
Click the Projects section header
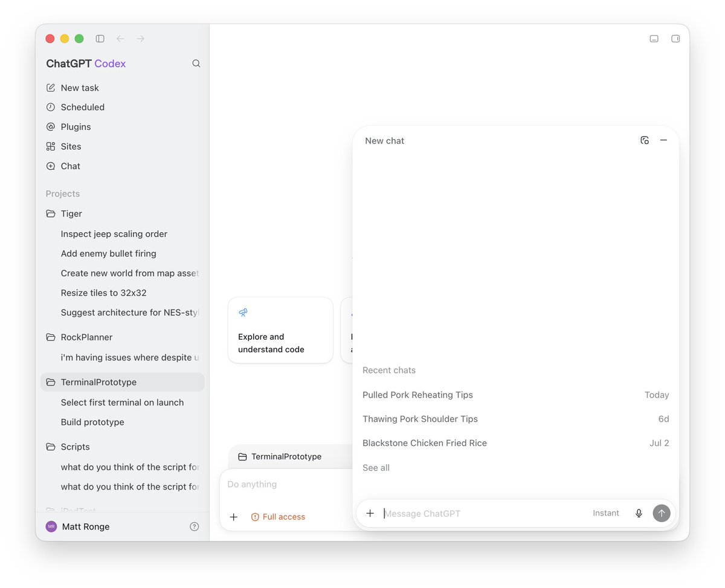pos(63,193)
